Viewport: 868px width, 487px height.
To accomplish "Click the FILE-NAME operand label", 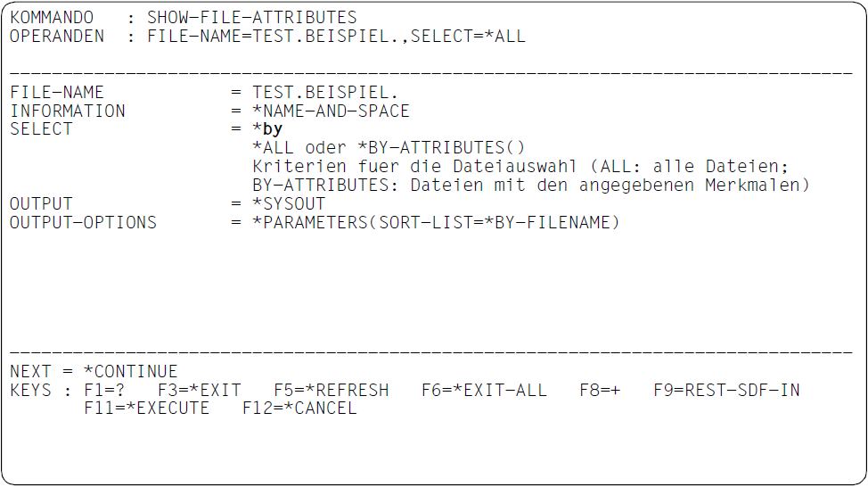I will (57, 92).
